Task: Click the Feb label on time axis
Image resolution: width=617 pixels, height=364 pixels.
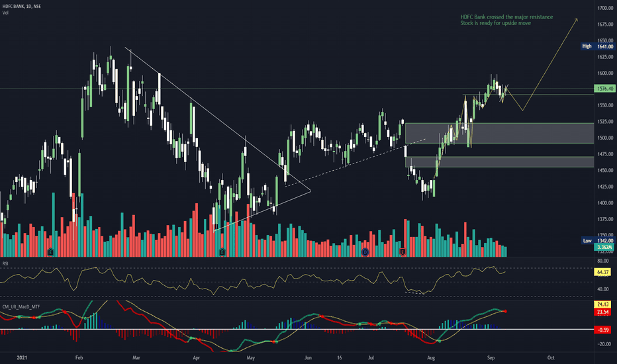Action: coord(79,357)
